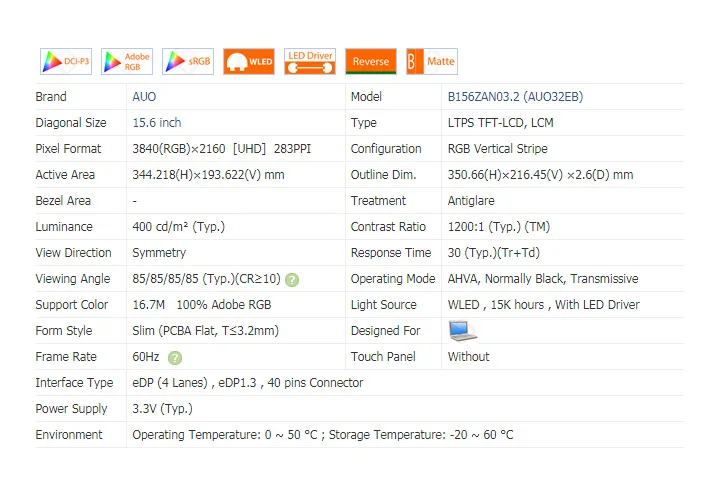Click the 350.66(H)×216.45(V) outline dimension value
Screen dimensions: 716x492
[540, 175]
